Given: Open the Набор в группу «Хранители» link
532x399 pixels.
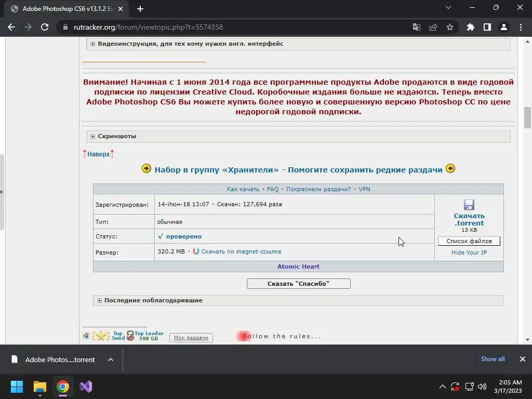Looking at the screenshot, I should 298,170.
